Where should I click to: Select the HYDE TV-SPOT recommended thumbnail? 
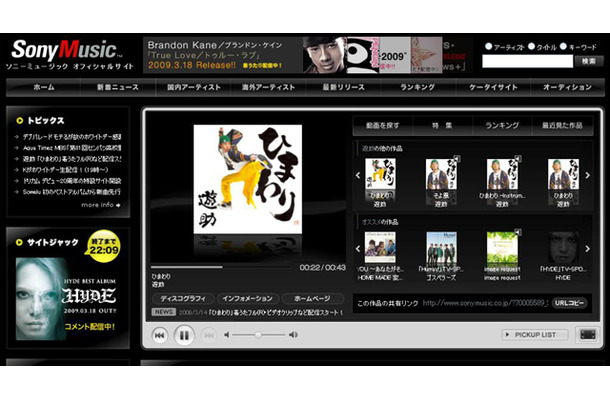click(563, 247)
